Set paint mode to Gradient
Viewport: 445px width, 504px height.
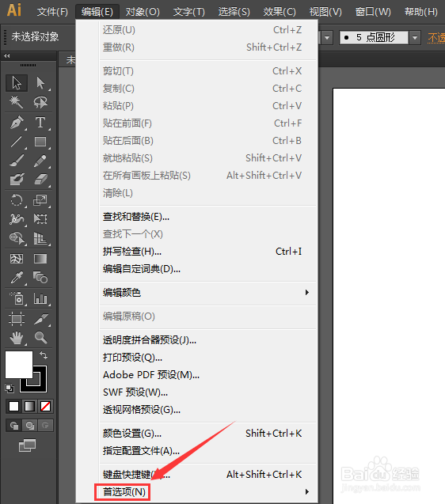coord(29,407)
